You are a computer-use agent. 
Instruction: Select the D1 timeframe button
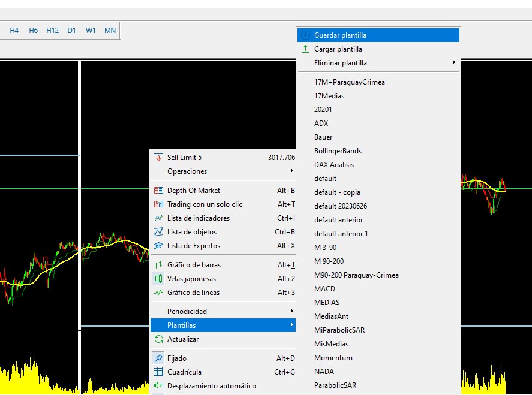71,31
